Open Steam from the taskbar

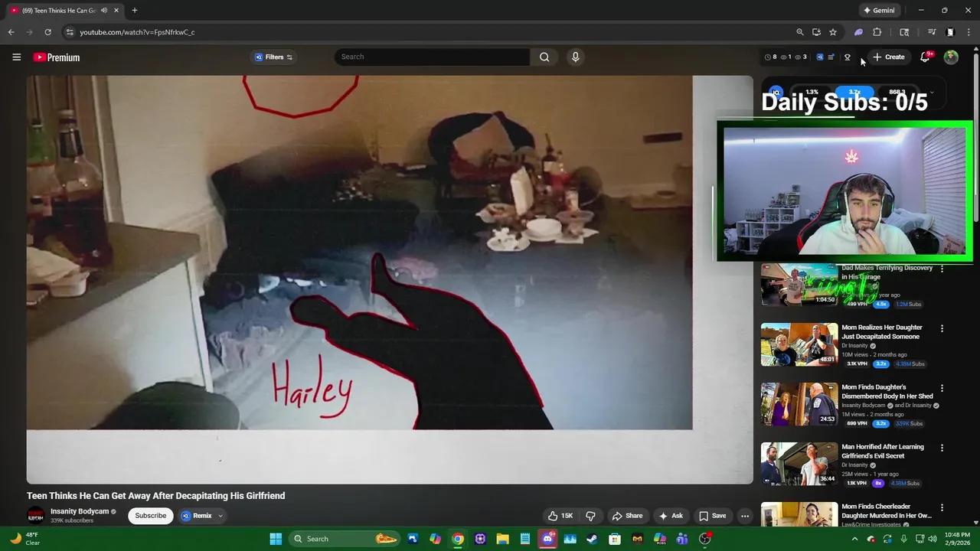point(592,539)
